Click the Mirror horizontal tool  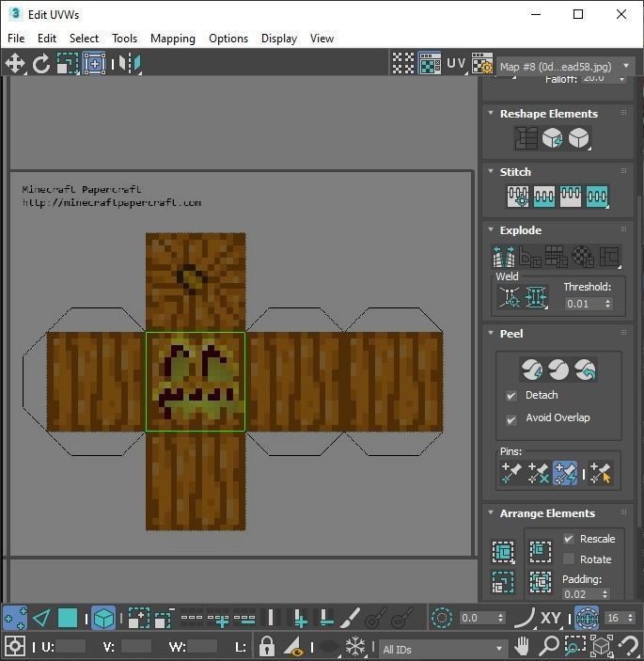tap(130, 64)
